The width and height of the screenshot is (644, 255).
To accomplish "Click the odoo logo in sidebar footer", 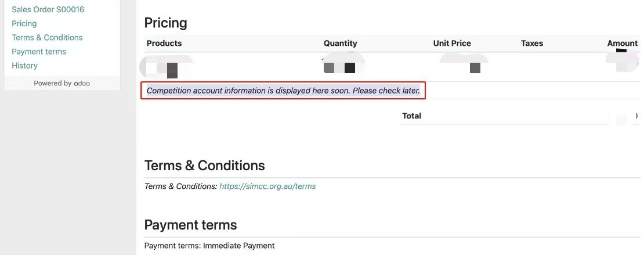I will pos(82,84).
